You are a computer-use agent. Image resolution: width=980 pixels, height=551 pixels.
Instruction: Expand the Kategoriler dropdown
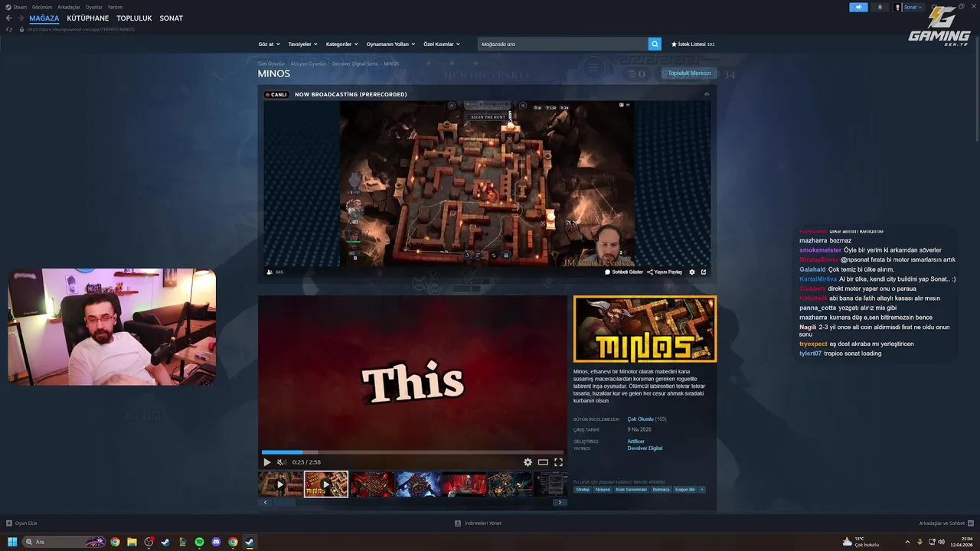pos(341,44)
